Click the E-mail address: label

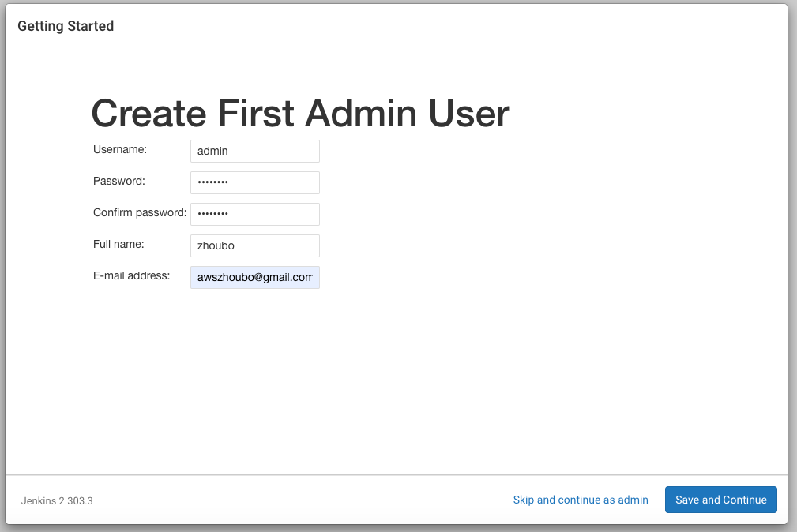tap(132, 275)
